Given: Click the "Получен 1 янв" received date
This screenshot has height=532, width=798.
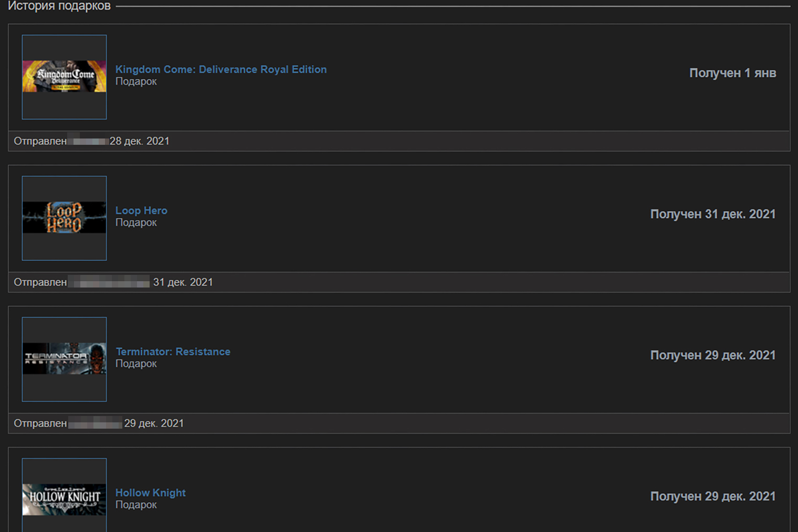Looking at the screenshot, I should [x=732, y=73].
